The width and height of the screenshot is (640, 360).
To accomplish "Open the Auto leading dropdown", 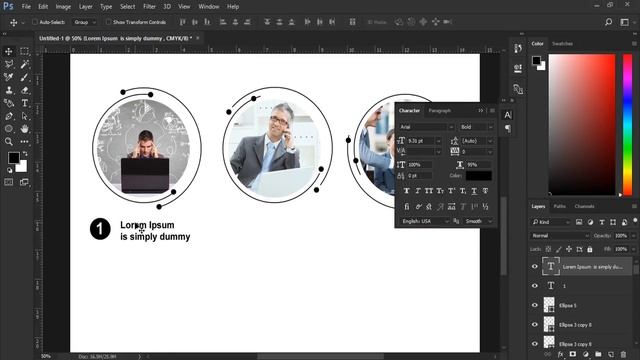I will [490, 141].
